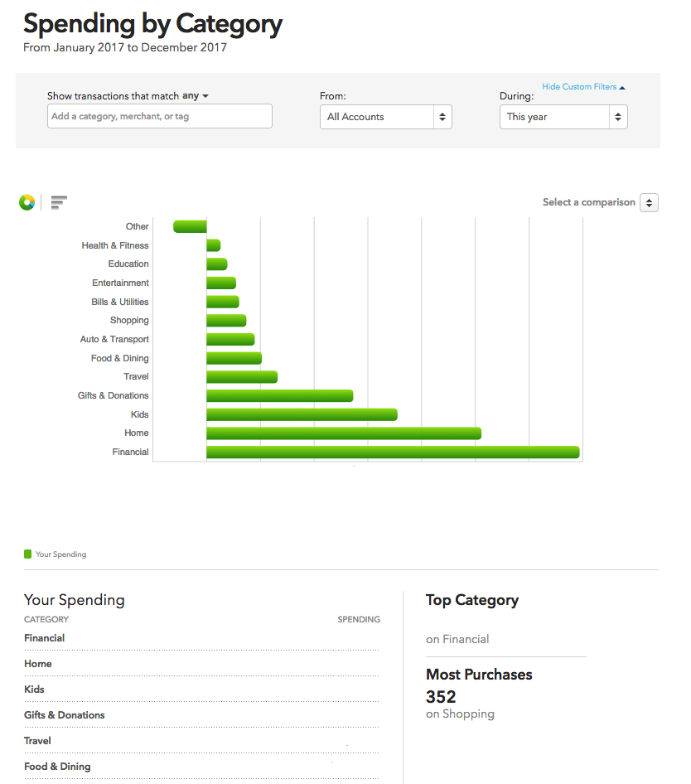
Task: Open Financial row in Your Spending list
Action: tap(201, 638)
